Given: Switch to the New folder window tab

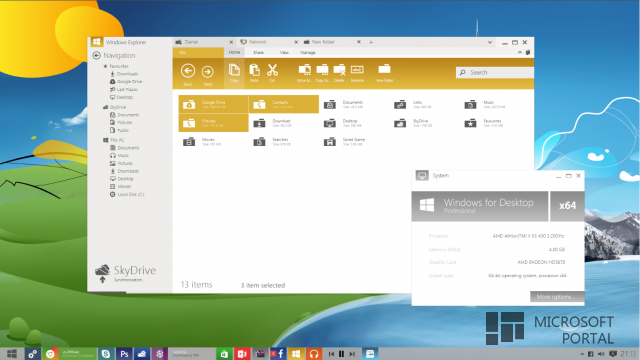Looking at the screenshot, I should click(331, 42).
